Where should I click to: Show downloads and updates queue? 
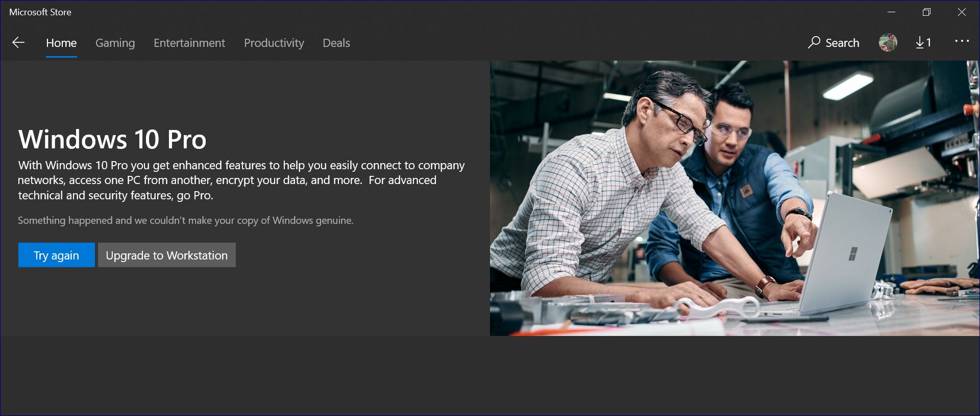pos(923,43)
